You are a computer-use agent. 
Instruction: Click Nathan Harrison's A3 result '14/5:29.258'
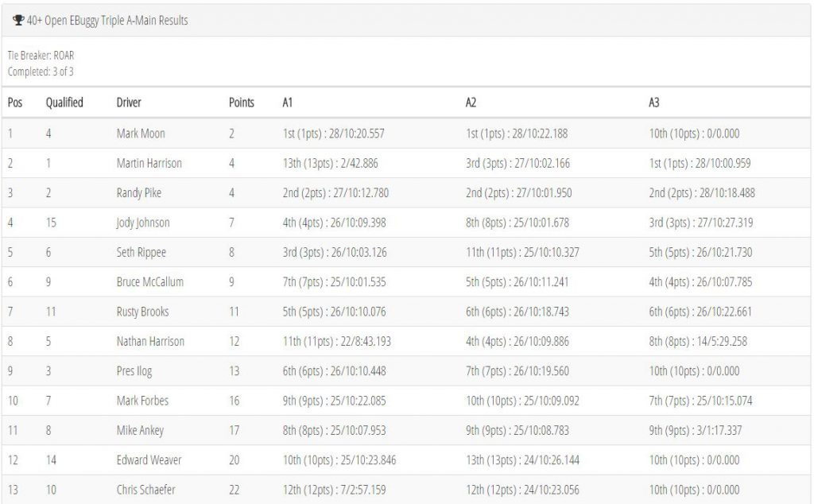point(722,341)
